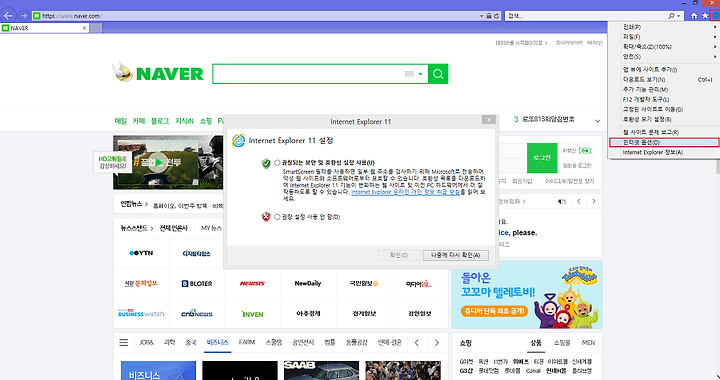Open the INVEN news logo
Screen dimensions: 720x380
point(253,314)
